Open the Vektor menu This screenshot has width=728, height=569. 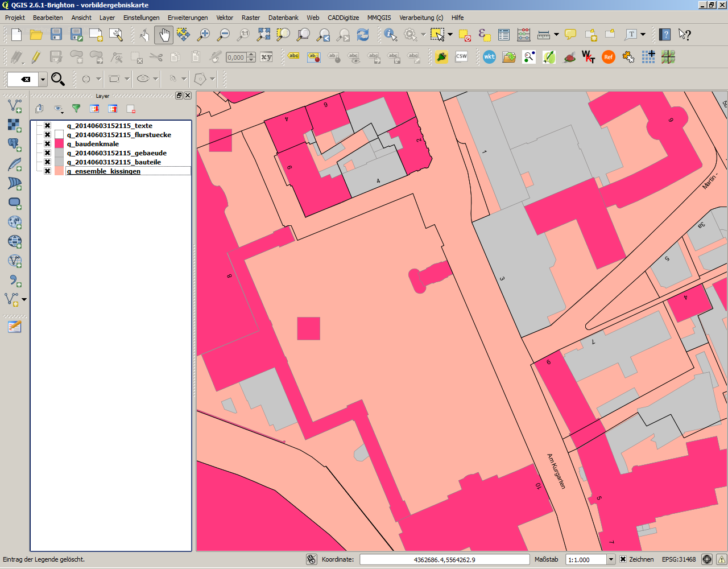(225, 18)
